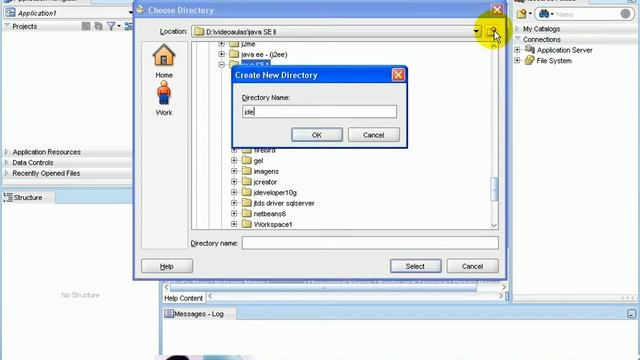Open Help in Choose Directory dialog
The image size is (640, 360).
(167, 266)
